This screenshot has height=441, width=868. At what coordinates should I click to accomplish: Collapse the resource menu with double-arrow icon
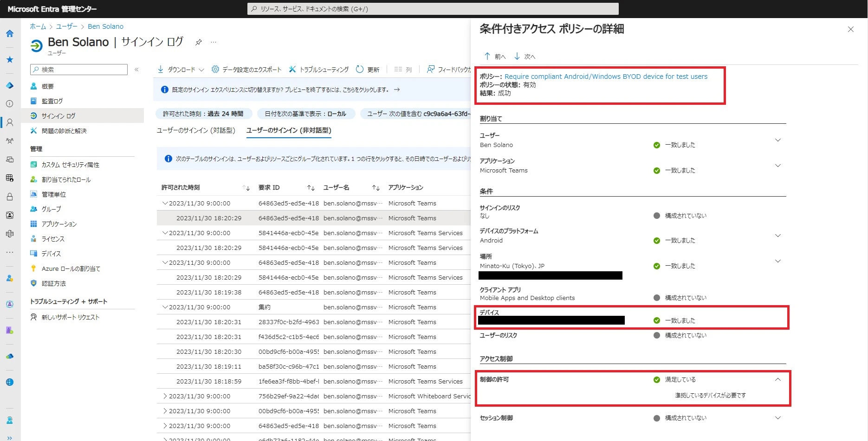(136, 70)
